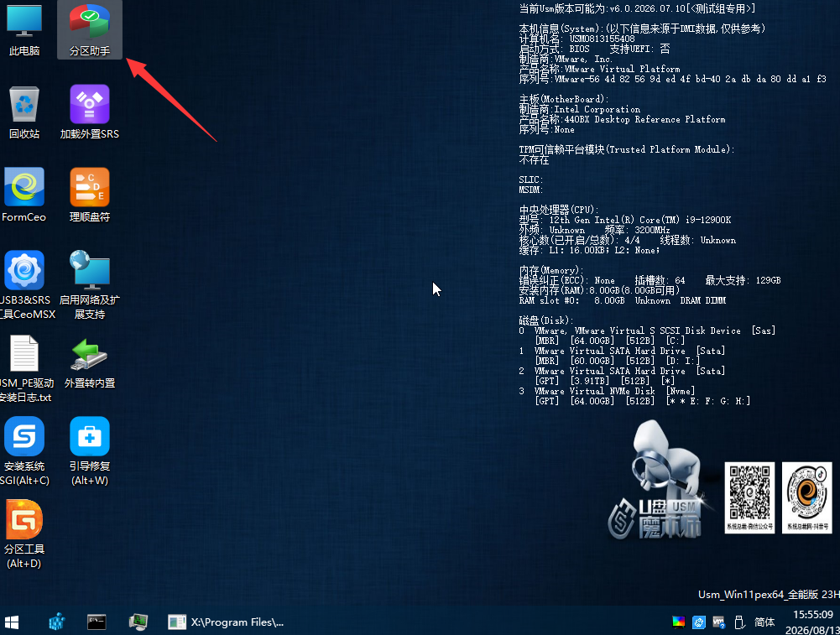Click the Douyin QR code image
The height and width of the screenshot is (635, 840).
[x=806, y=497]
